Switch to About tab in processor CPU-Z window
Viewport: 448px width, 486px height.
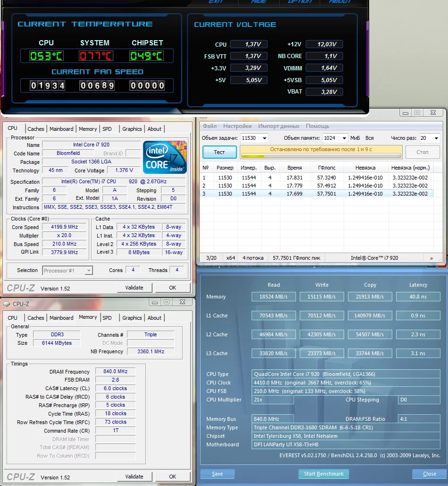tap(154, 129)
